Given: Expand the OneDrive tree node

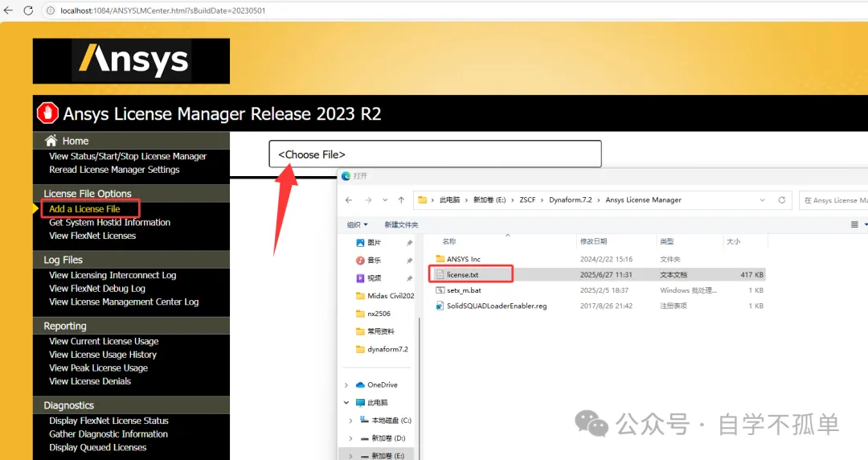Looking at the screenshot, I should tap(346, 385).
